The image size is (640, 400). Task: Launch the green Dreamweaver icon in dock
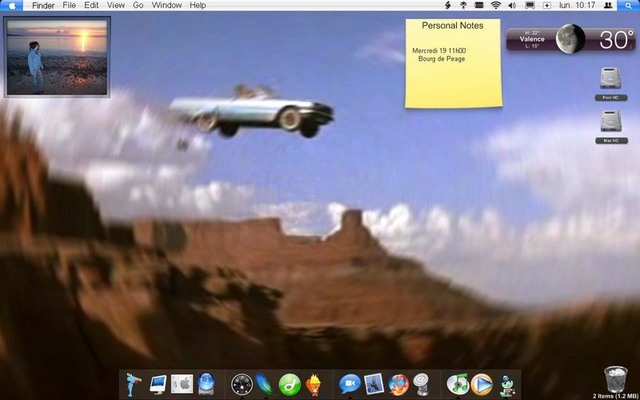(289, 384)
